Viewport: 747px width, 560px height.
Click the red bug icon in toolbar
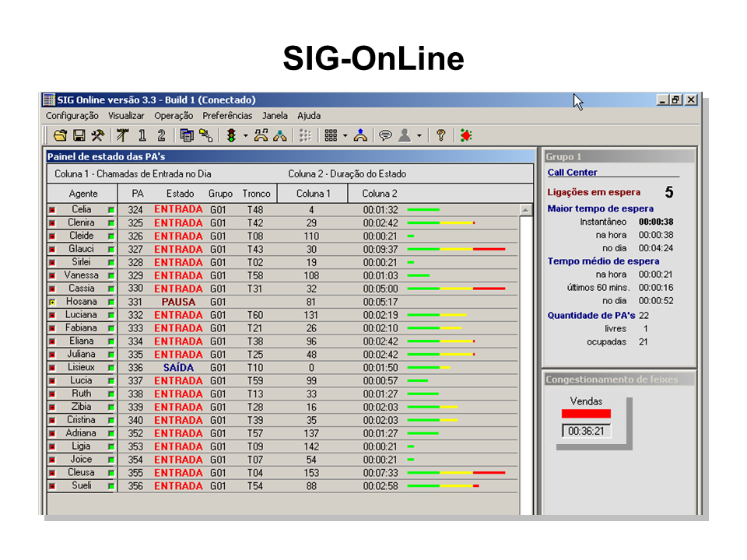point(466,135)
